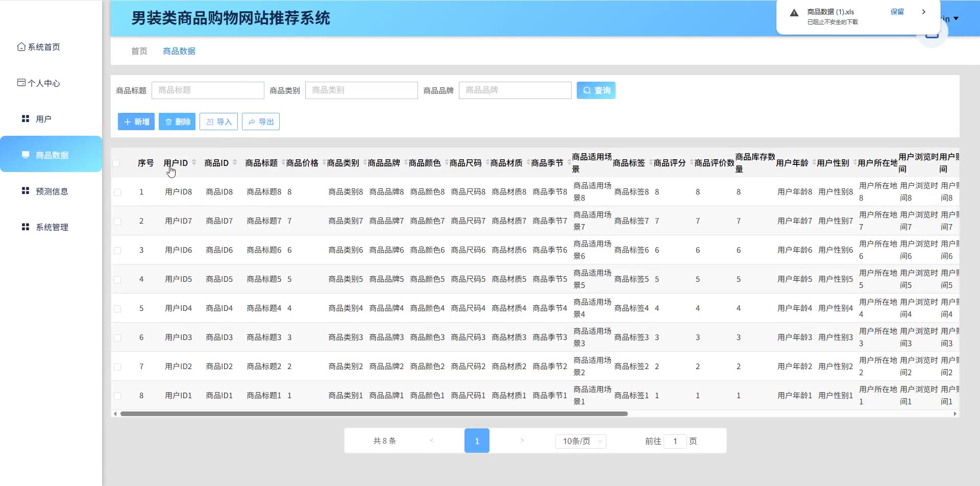
Task: Expand download details chevron in popup
Action: 923,12
